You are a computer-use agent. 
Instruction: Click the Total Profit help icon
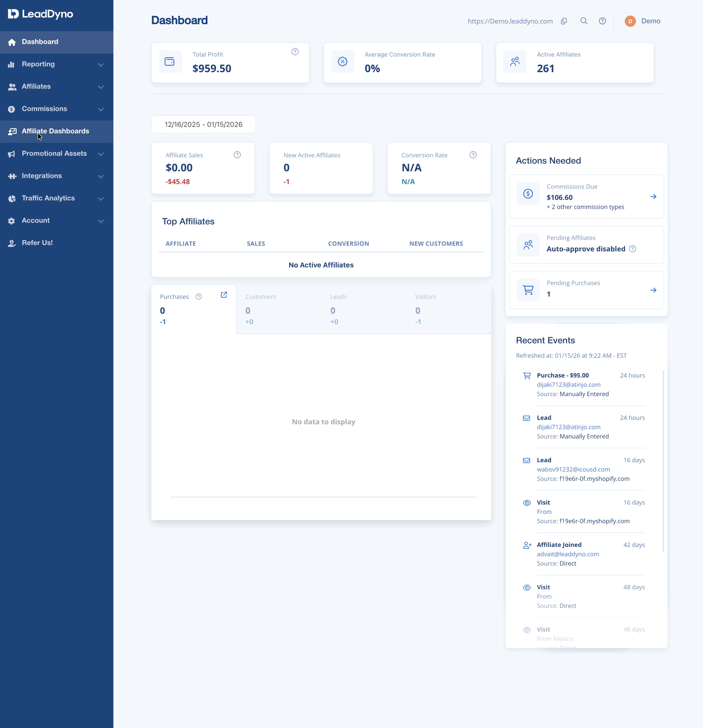click(x=295, y=52)
